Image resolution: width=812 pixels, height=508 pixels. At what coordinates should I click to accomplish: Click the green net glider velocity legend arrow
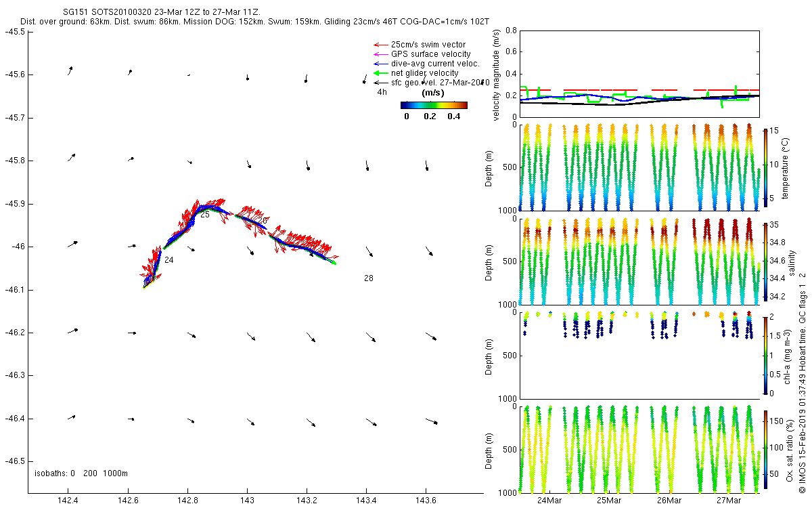pos(381,73)
